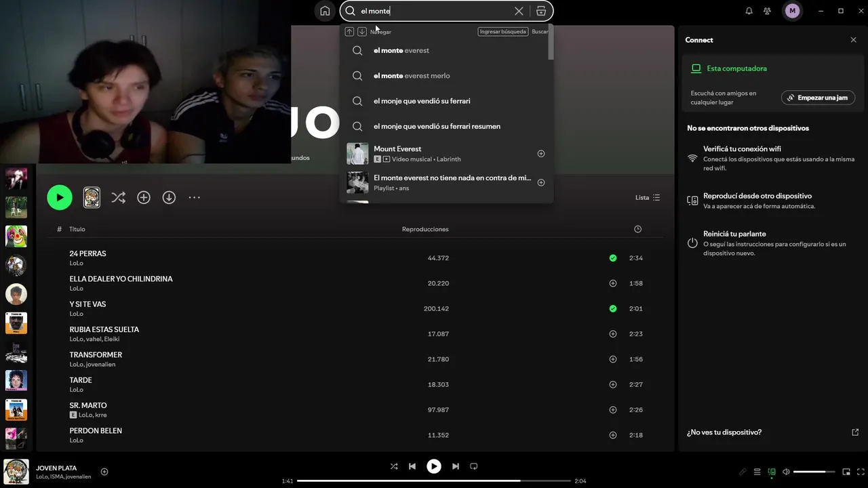This screenshot has width=868, height=488.
Task: Skip to previous track
Action: click(x=412, y=466)
